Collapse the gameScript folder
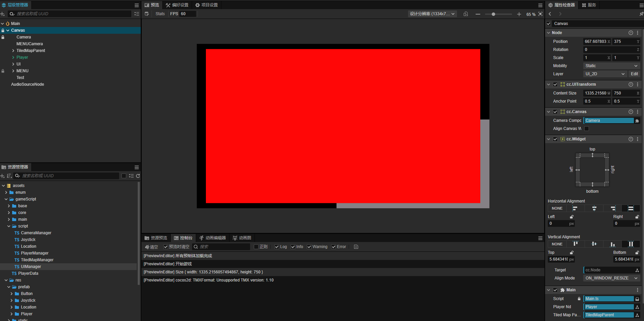The width and height of the screenshot is (644, 321). 6,199
